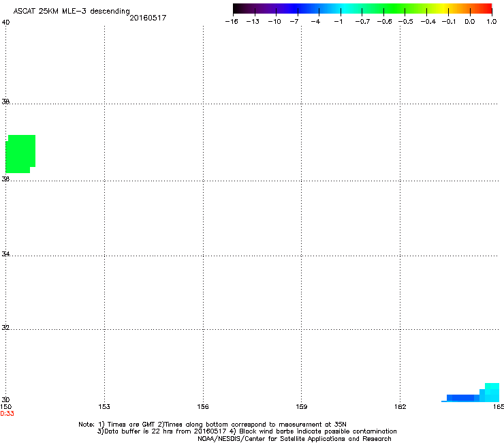This screenshot has width=504, height=443.
Task: Click the longitude 156 axis label
Action: [203, 407]
